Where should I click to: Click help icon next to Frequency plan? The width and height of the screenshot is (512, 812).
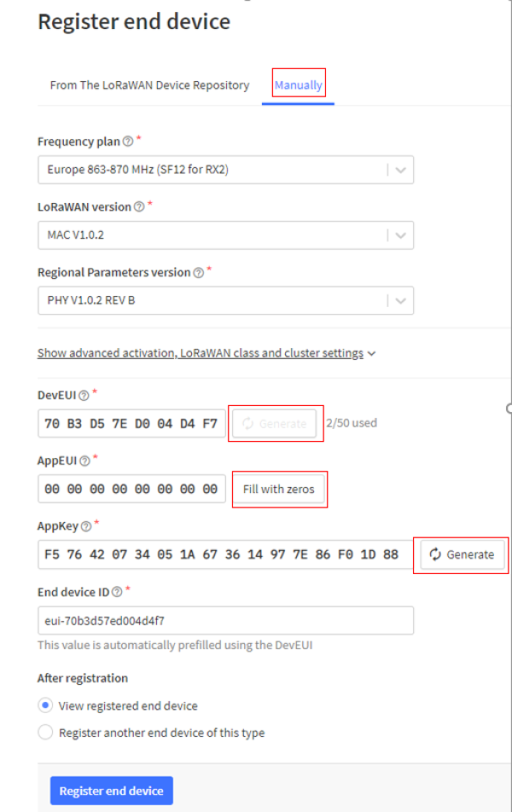[x=128, y=142]
